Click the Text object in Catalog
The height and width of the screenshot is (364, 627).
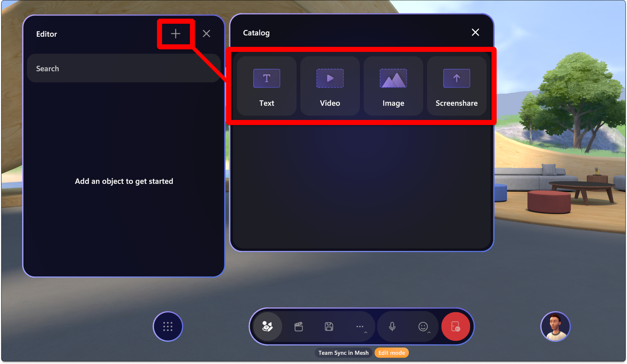(x=266, y=85)
